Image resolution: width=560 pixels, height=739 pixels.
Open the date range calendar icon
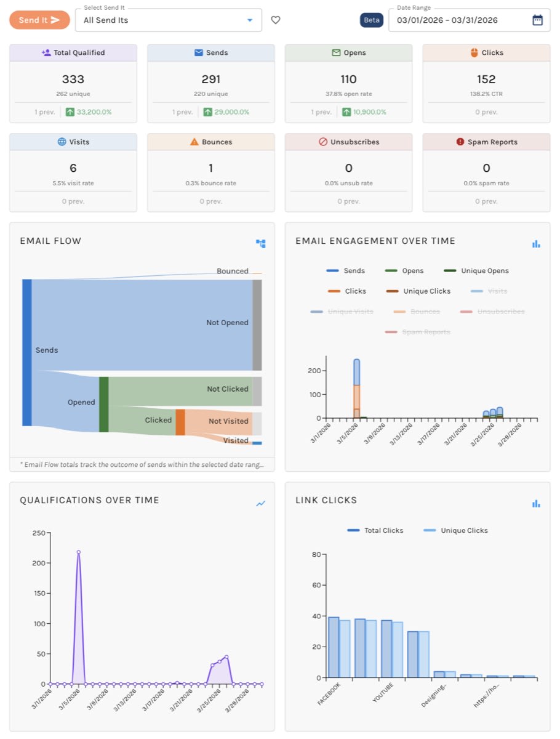(x=537, y=20)
